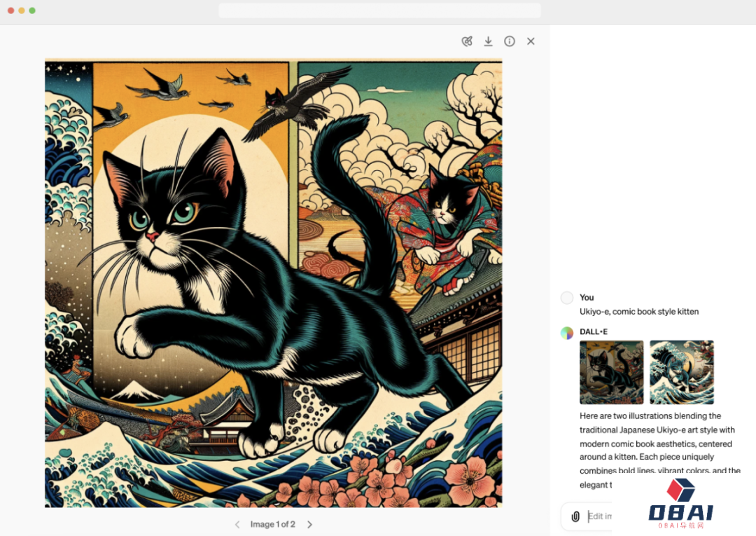Go to the previous image arrow

click(237, 524)
